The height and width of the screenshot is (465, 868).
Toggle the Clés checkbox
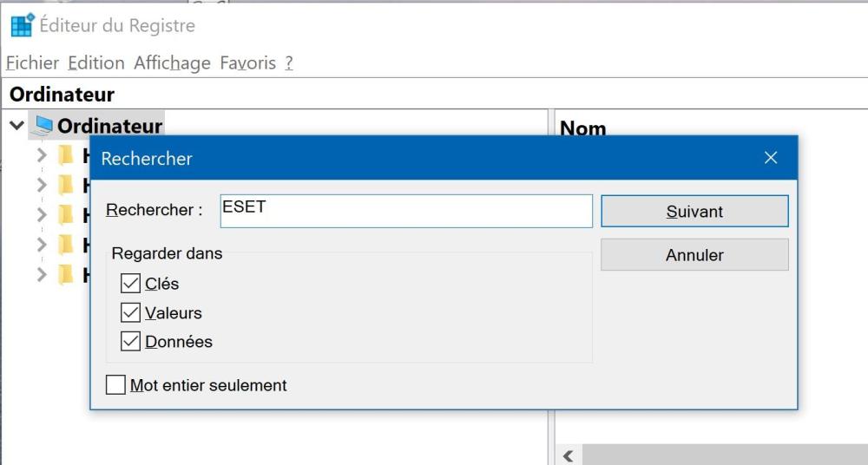130,284
